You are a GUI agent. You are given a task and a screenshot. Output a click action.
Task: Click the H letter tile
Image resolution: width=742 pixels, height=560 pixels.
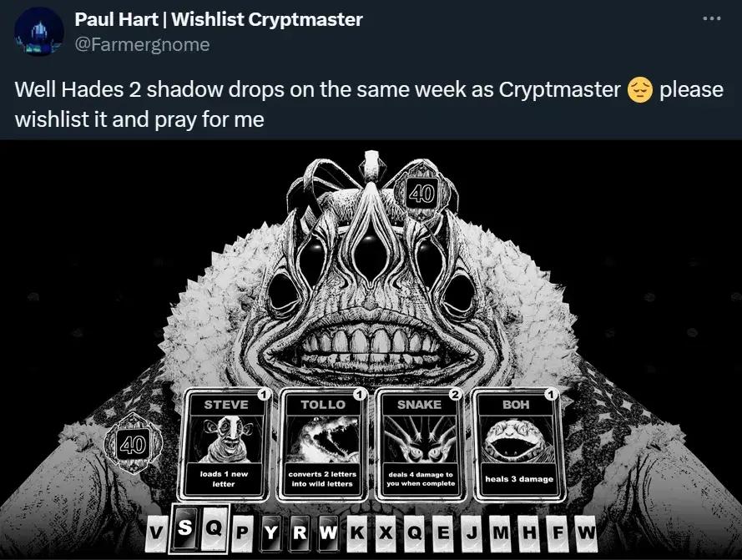pyautogui.click(x=530, y=533)
